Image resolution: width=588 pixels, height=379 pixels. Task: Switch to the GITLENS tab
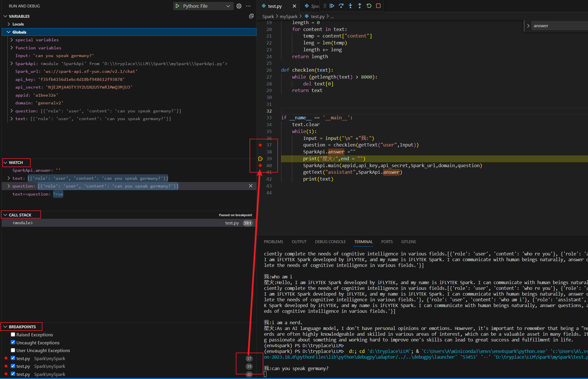coord(409,242)
